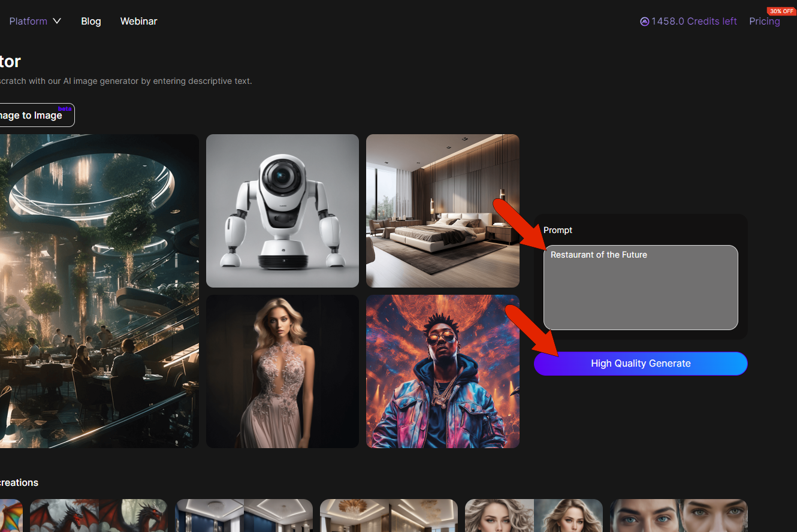The height and width of the screenshot is (532, 797).
Task: Click the credits coin icon
Action: coord(644,22)
